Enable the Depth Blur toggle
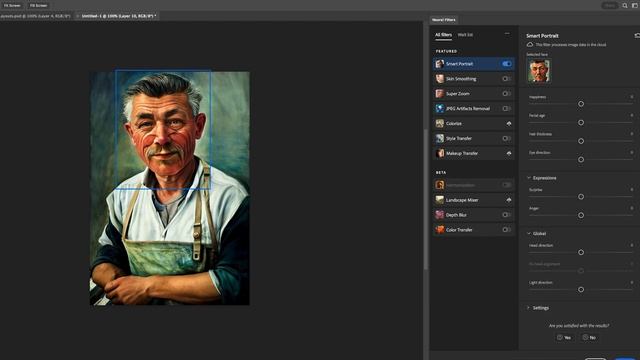Image resolution: width=640 pixels, height=360 pixels. (507, 215)
